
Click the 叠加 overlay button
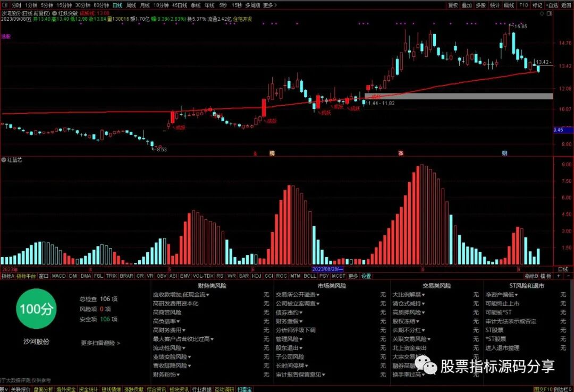tap(467, 5)
